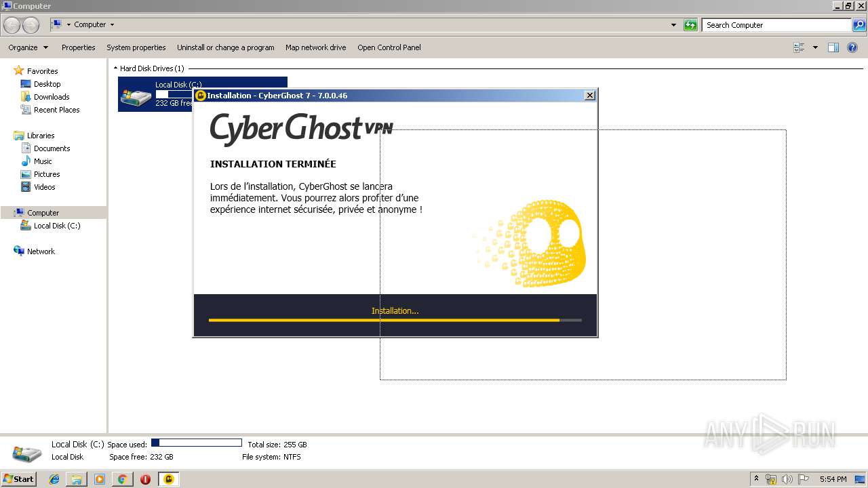Select the CyberGhost installer taskbar icon
Viewport: 868px width, 488px height.
click(168, 479)
